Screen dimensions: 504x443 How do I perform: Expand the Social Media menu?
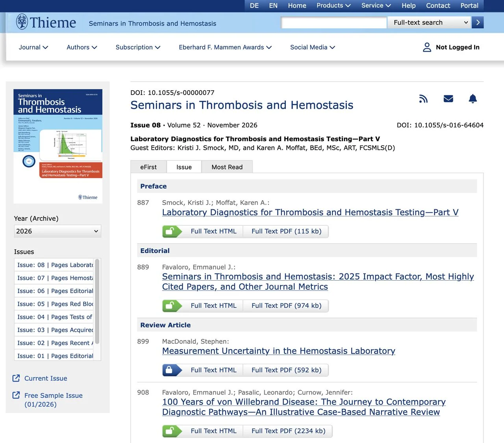(313, 47)
